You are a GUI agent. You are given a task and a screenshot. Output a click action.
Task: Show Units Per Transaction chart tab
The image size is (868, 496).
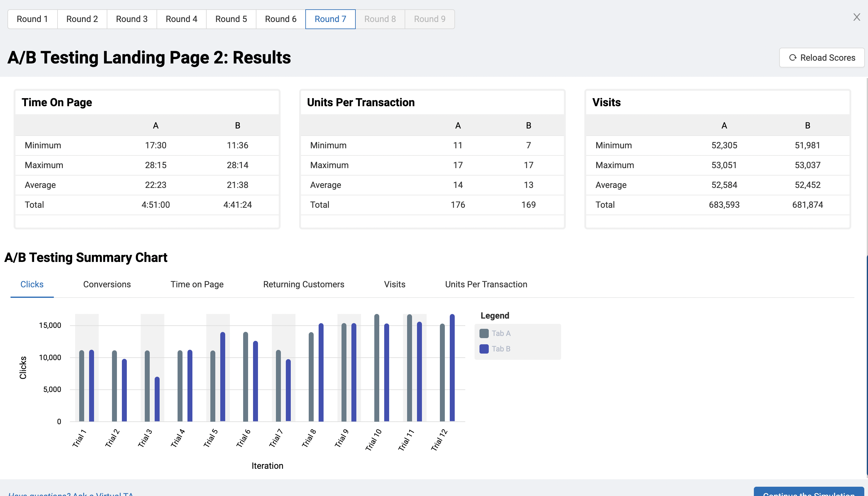pos(486,285)
